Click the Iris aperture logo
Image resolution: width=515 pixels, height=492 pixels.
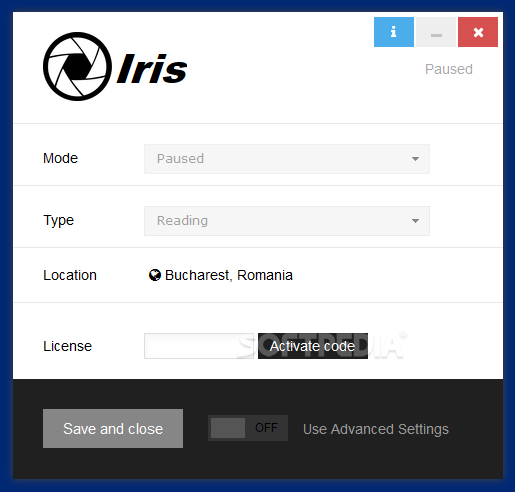pos(77,66)
